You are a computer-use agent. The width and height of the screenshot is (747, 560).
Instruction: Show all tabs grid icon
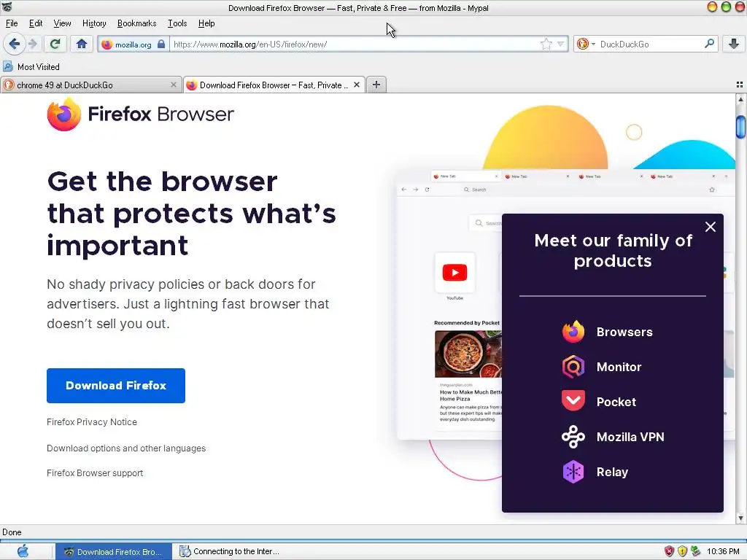[740, 85]
